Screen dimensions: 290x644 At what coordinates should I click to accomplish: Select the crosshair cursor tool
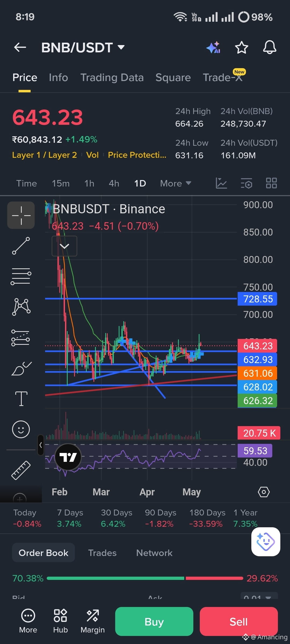click(21, 215)
